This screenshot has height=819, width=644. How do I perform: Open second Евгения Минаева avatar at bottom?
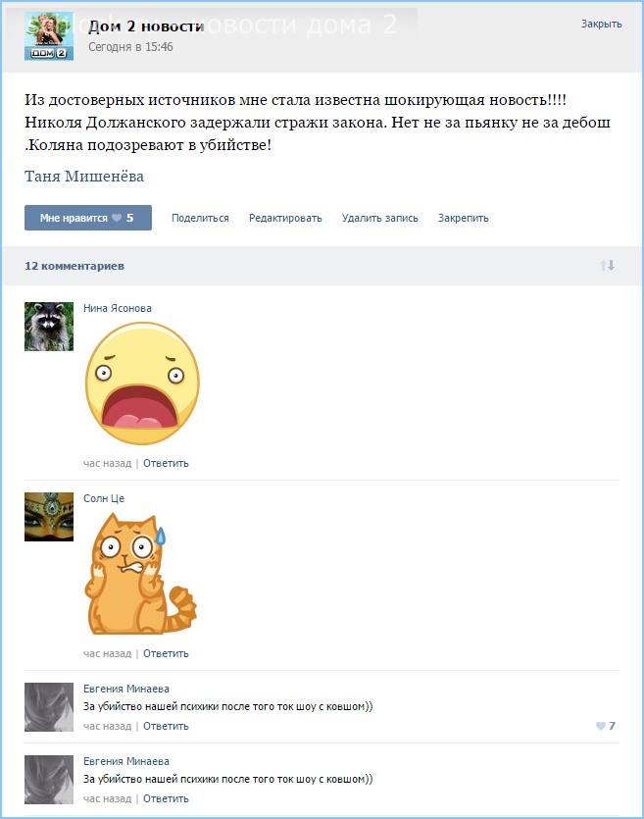49,780
